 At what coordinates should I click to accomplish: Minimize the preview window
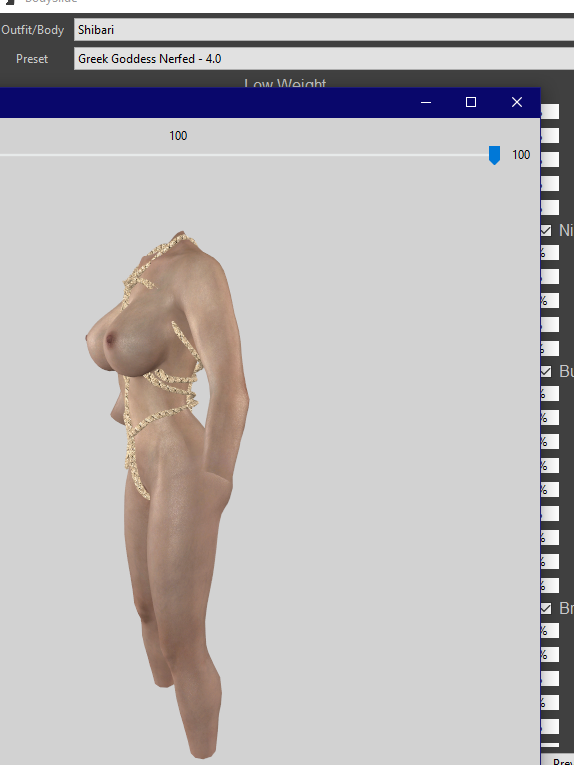pyautogui.click(x=426, y=102)
